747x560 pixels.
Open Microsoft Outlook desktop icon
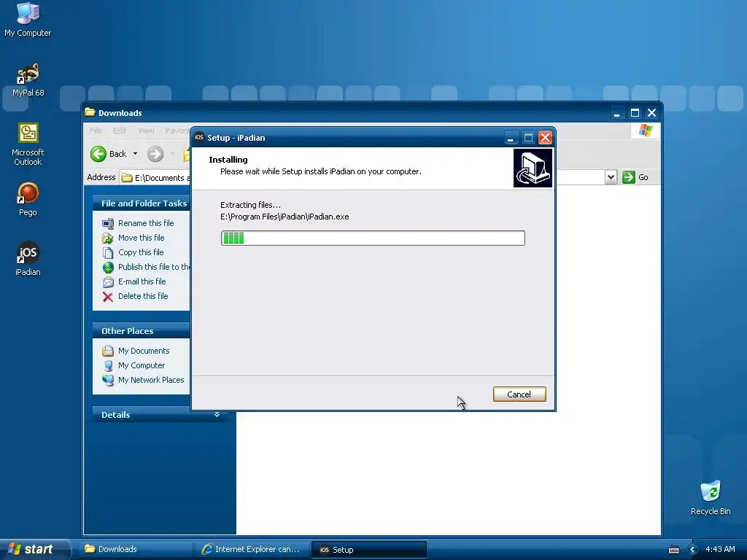pos(28,144)
